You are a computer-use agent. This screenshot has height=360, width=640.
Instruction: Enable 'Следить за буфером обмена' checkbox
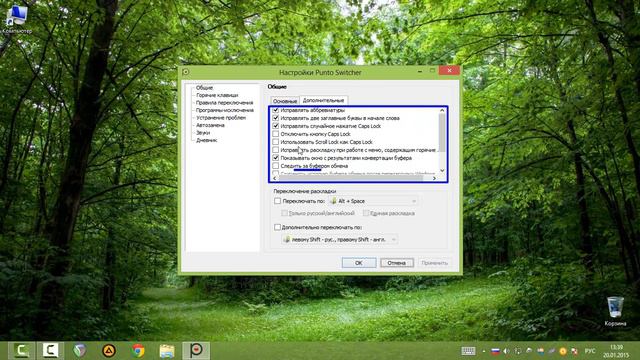[x=276, y=166]
